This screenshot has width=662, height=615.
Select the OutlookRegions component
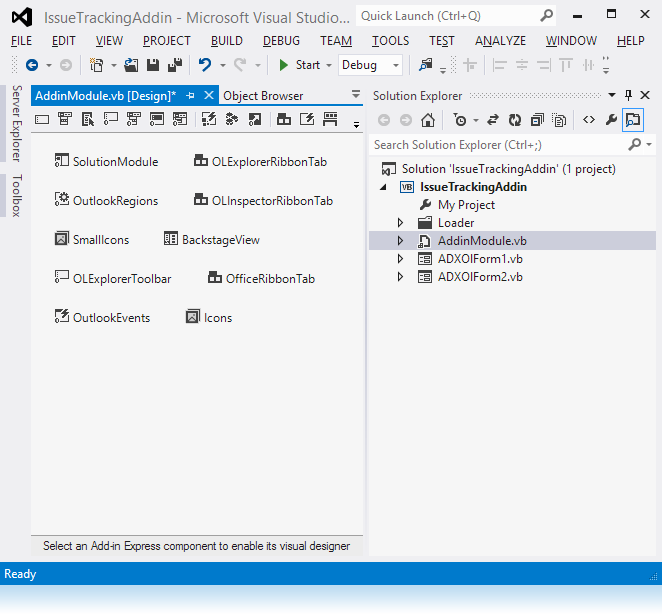106,200
